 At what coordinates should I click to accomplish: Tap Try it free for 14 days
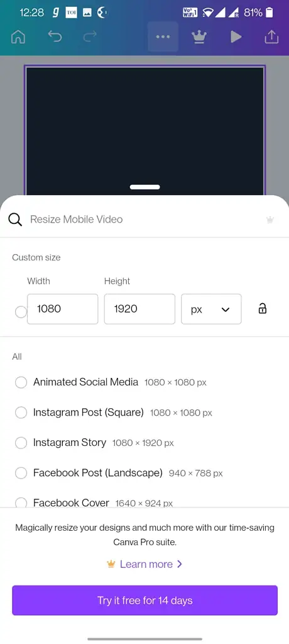click(145, 601)
